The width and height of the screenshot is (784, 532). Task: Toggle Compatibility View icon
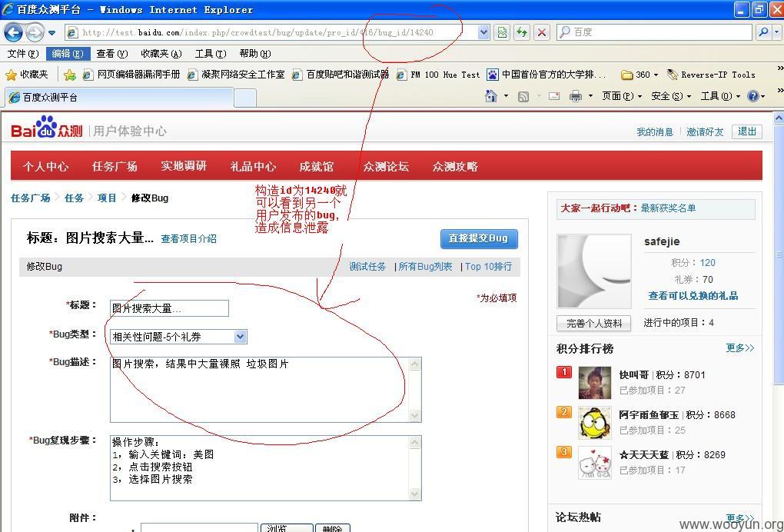point(501,32)
